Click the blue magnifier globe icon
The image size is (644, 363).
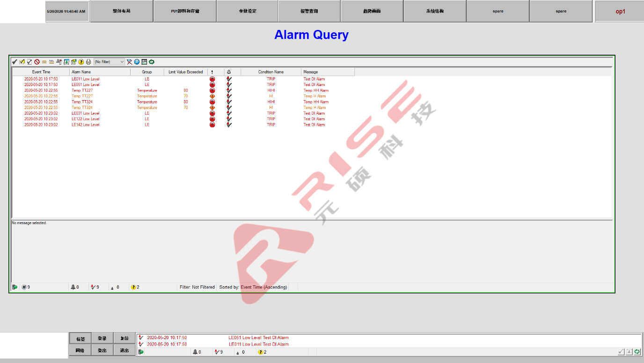[x=137, y=62]
